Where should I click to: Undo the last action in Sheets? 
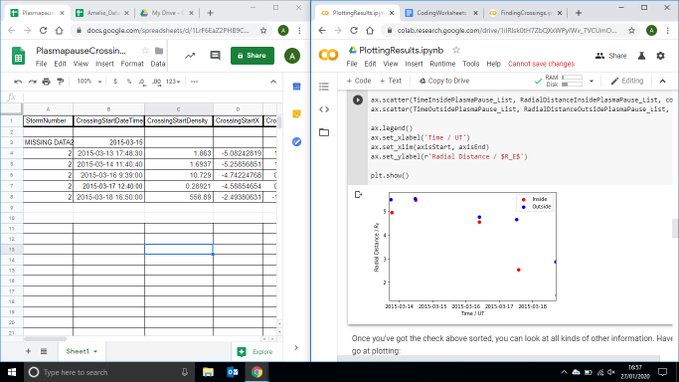tap(18, 81)
